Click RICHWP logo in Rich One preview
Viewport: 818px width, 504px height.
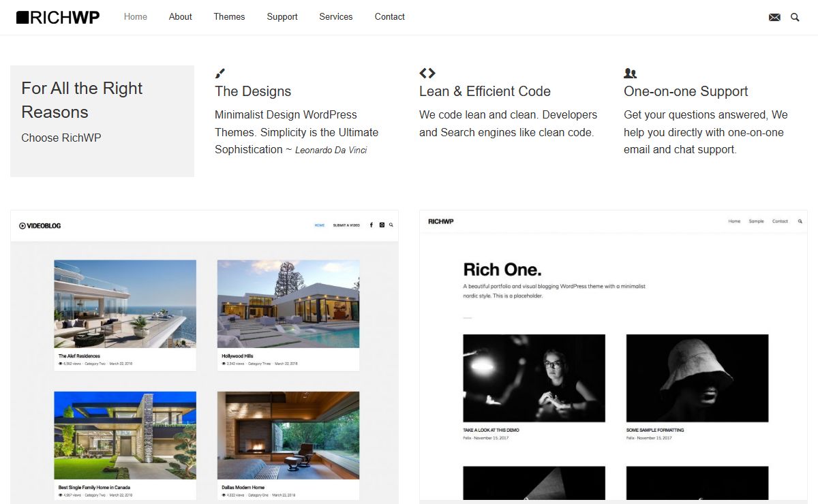coord(440,221)
